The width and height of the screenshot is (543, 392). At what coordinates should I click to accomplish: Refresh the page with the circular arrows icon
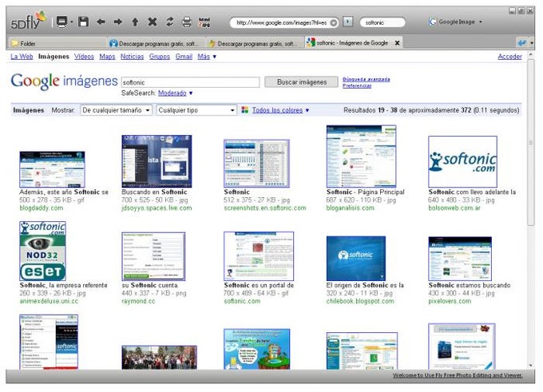(x=169, y=22)
